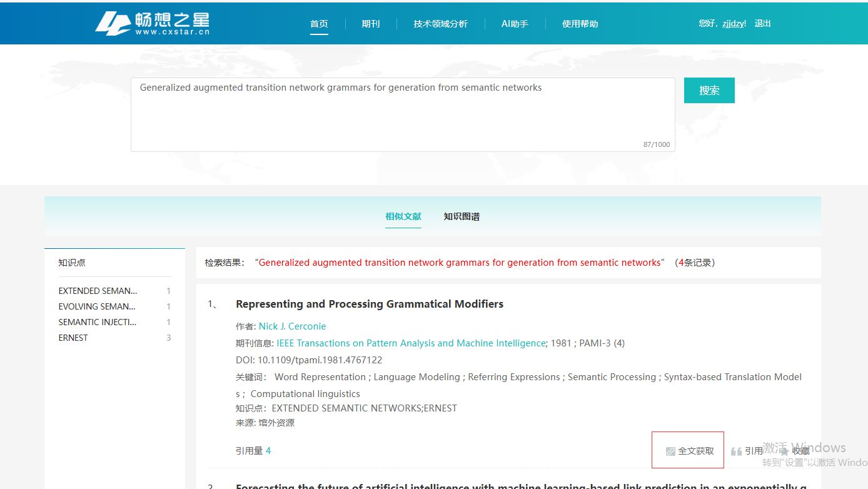Open 技术领域分析 in top navigation
Screen dimensions: 868x489
pos(440,24)
